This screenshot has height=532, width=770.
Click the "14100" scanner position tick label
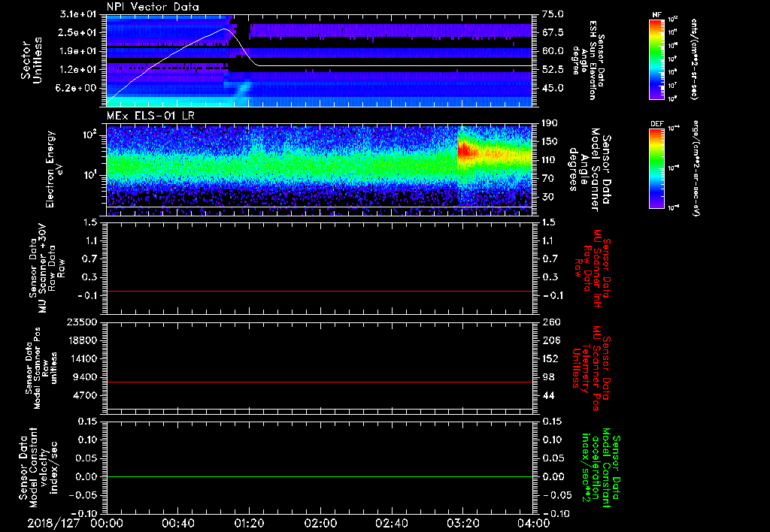tap(82, 359)
